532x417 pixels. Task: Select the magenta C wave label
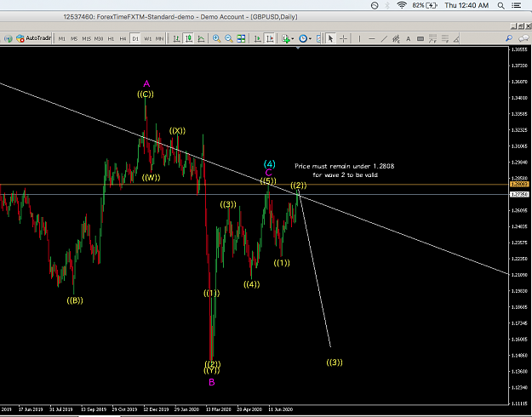[269, 173]
